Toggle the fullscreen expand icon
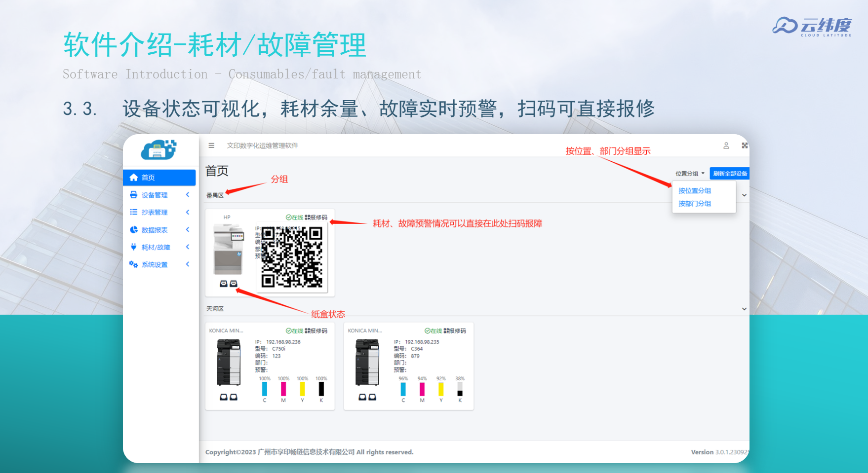Image resolution: width=868 pixels, height=473 pixels. pos(745,146)
